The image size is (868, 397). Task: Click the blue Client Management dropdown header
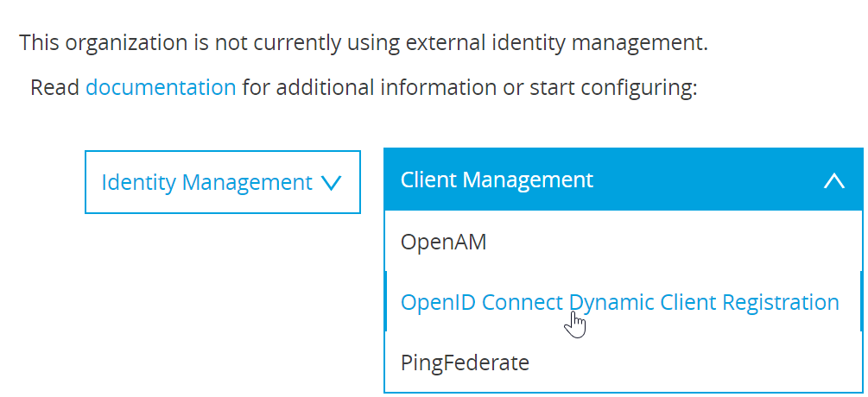pyautogui.click(x=623, y=180)
